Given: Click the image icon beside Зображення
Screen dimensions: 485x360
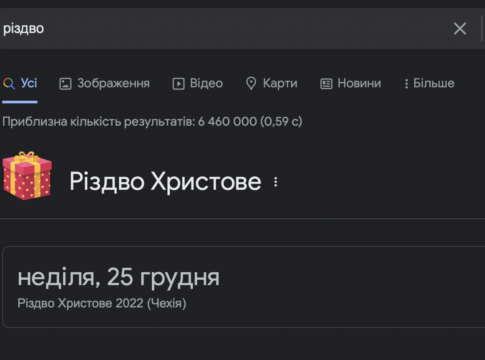Looking at the screenshot, I should coord(65,84).
